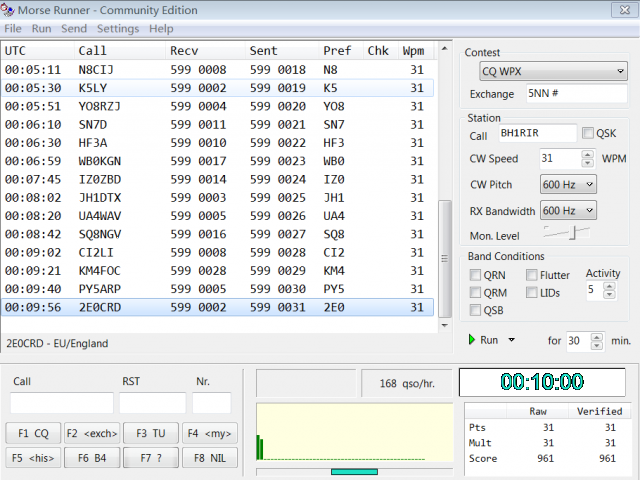640x480 pixels.
Task: Click the log scrollbar down arrow
Action: pos(444,325)
